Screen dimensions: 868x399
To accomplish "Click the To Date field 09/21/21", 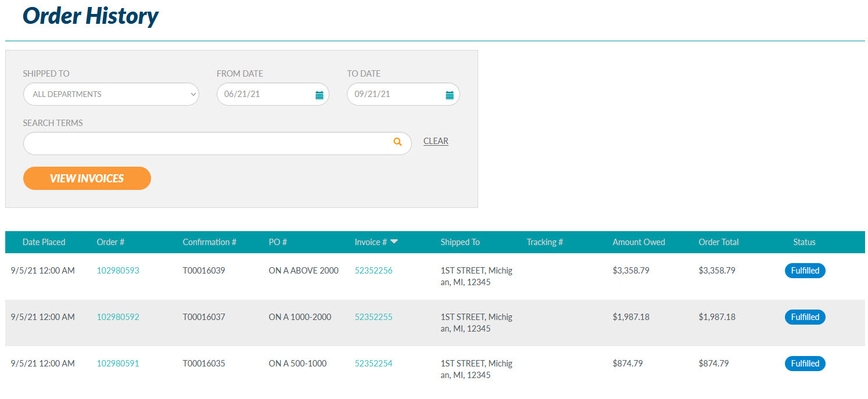I will click(403, 94).
